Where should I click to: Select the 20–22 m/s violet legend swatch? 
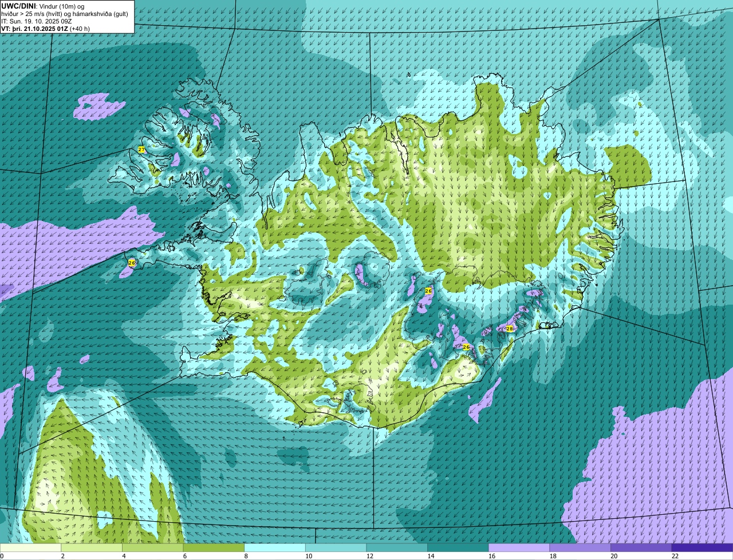click(641, 547)
